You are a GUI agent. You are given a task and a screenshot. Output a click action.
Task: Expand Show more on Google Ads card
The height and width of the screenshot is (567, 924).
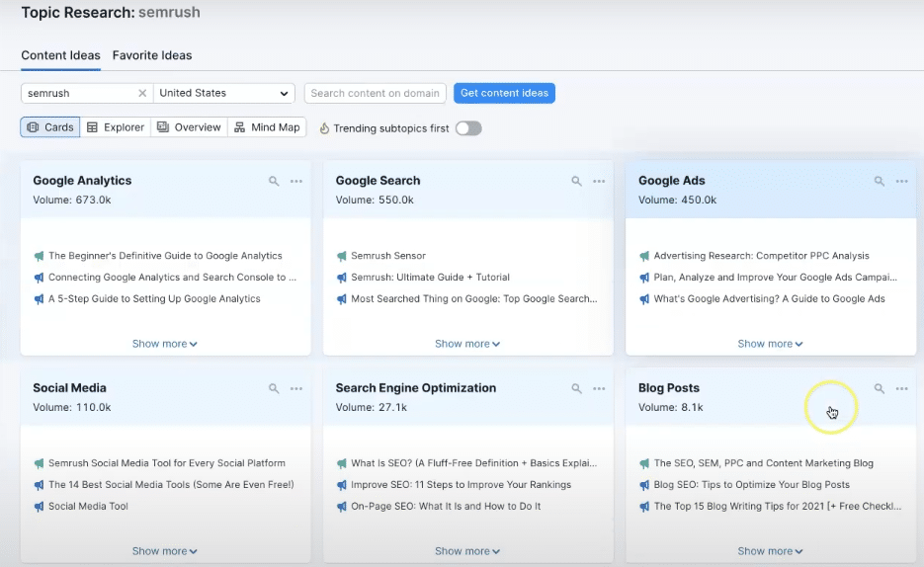pos(770,344)
